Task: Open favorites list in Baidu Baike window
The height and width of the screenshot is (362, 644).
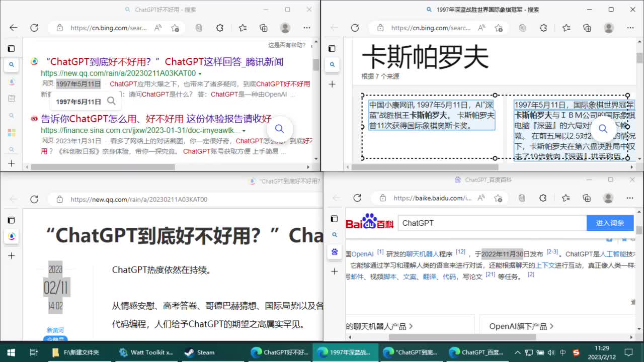Action: pyautogui.click(x=566, y=198)
